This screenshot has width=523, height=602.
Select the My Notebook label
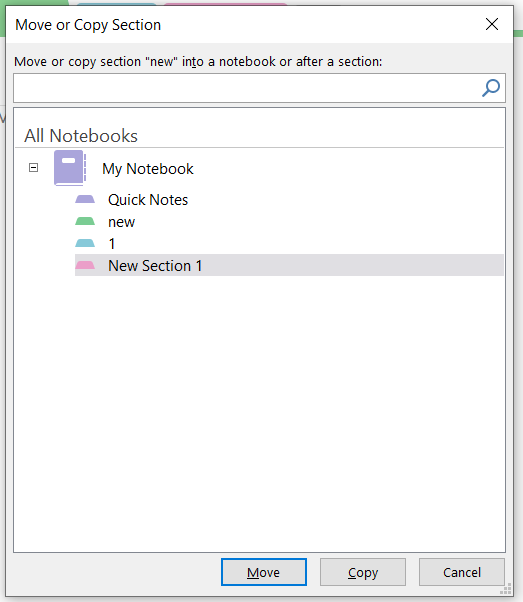tap(148, 169)
